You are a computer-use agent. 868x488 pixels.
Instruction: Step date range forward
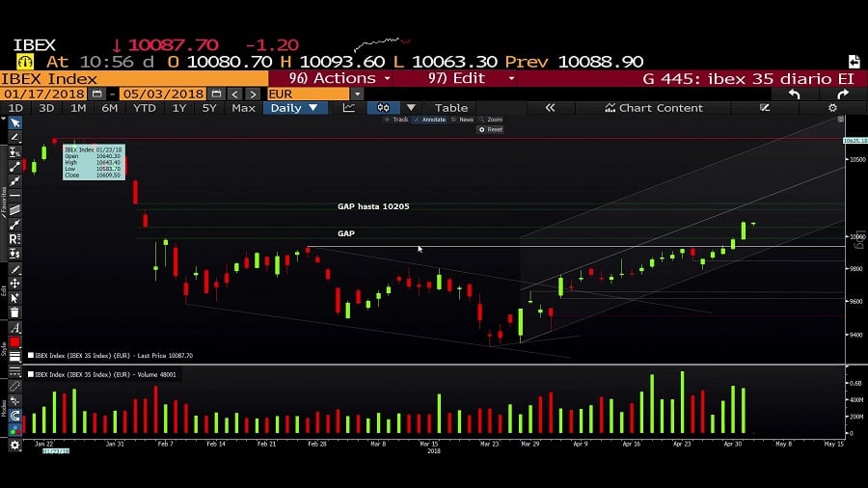coord(253,95)
